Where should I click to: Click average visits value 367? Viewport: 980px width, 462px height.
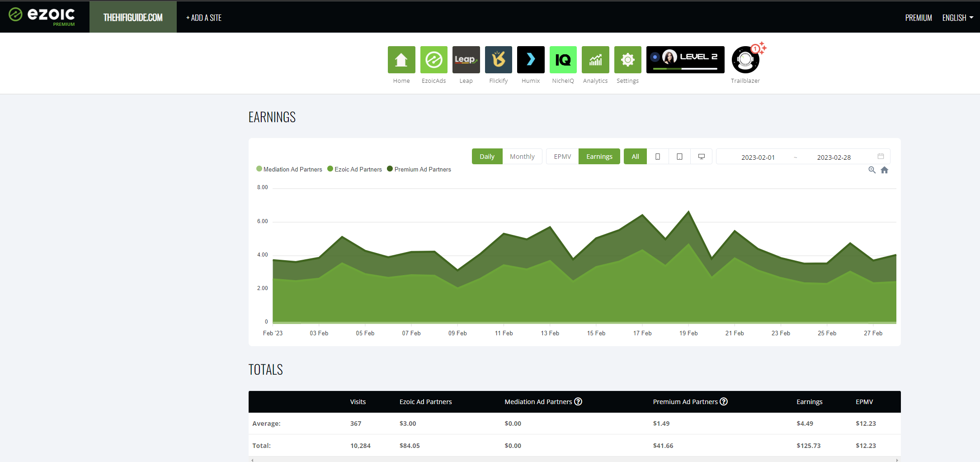coord(356,424)
